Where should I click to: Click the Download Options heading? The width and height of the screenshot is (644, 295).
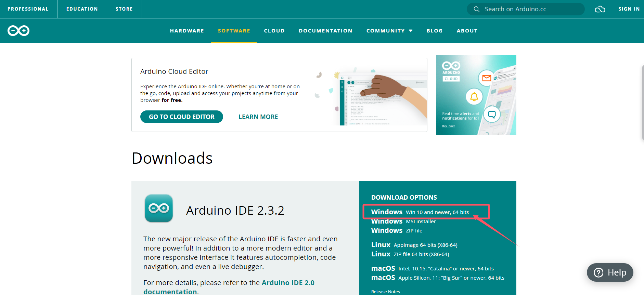pos(404,197)
